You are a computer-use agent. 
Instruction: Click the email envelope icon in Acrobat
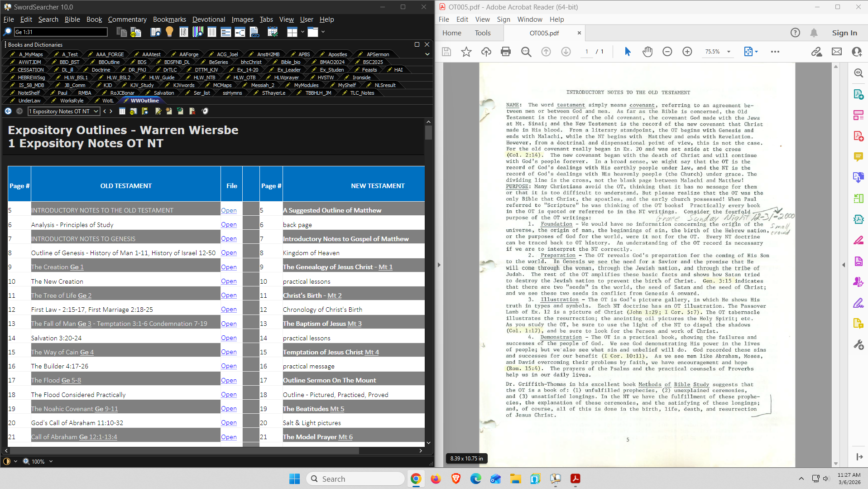click(837, 52)
